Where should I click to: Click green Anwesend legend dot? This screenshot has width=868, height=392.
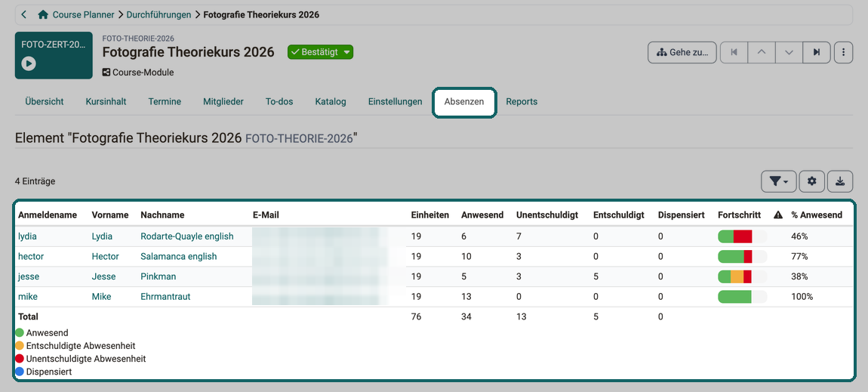pos(20,333)
